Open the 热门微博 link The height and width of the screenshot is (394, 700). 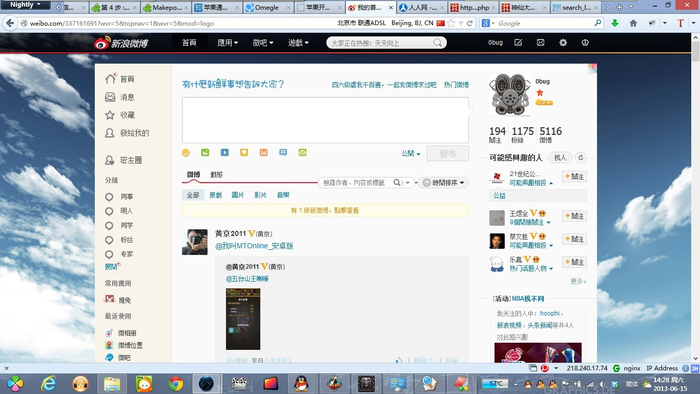pos(456,85)
